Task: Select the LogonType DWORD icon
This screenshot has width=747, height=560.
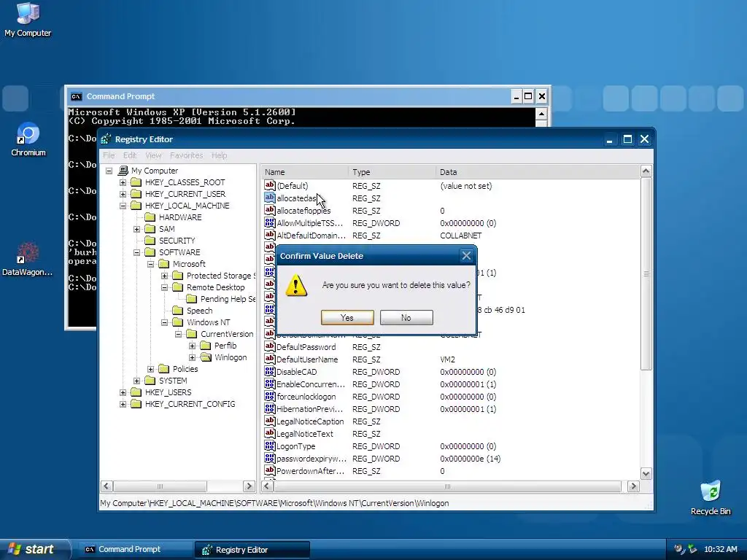Action: coord(270,446)
